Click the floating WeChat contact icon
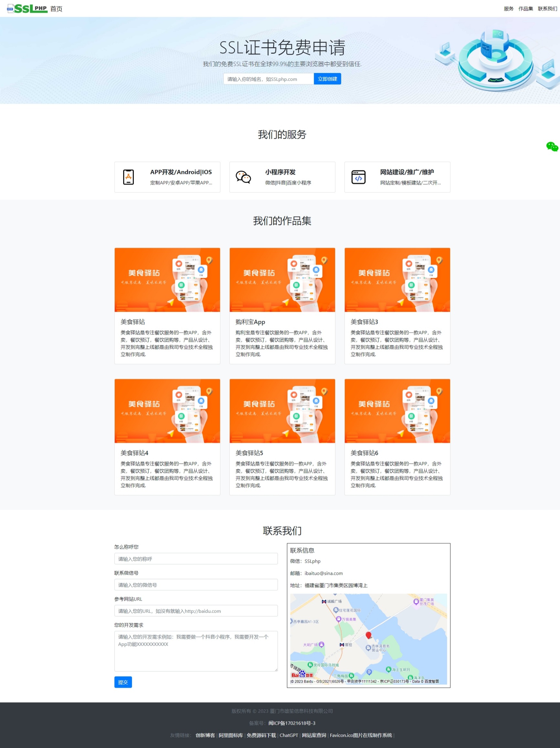Viewport: 560px width, 748px height. click(553, 147)
